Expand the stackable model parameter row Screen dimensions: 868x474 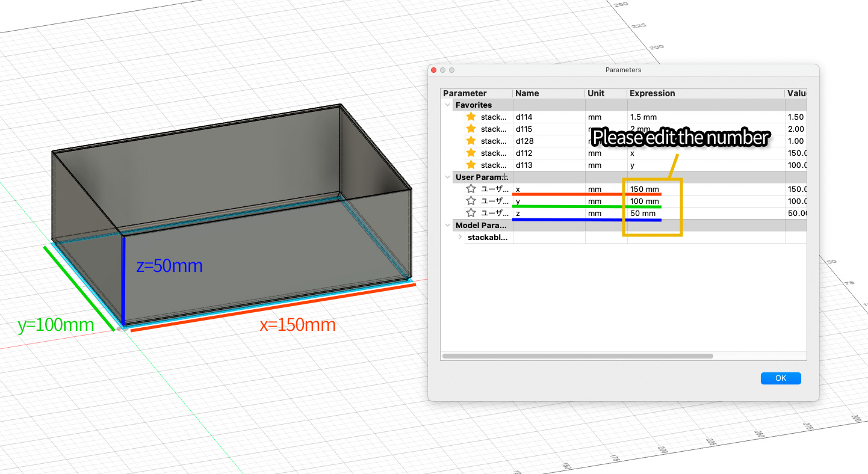[459, 237]
